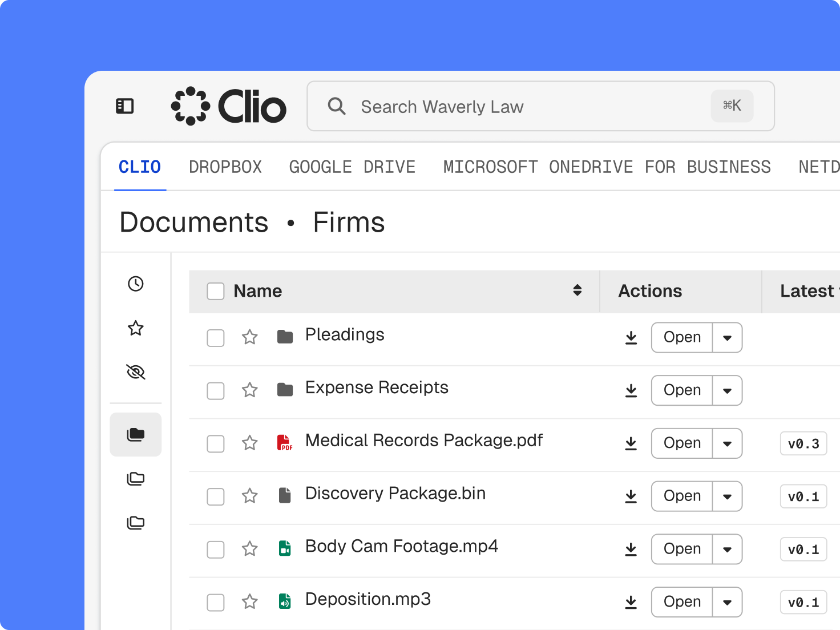Download the Expense Receipts folder
This screenshot has height=630, width=840.
[631, 391]
